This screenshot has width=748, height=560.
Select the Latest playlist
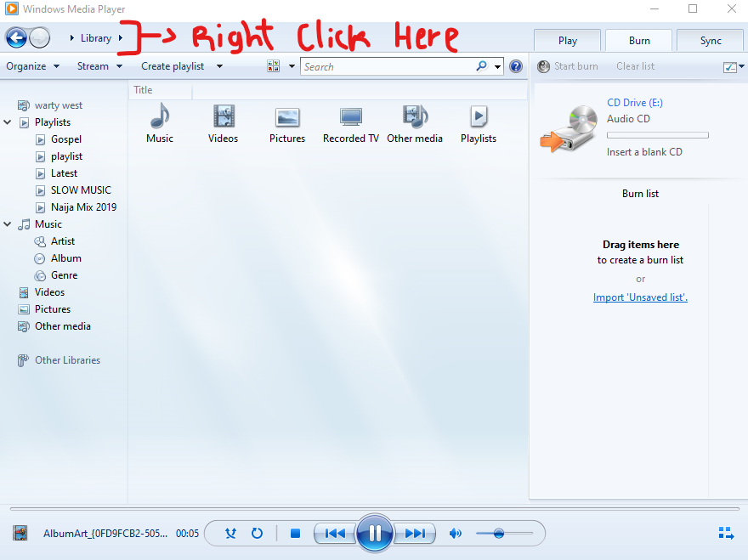[64, 173]
